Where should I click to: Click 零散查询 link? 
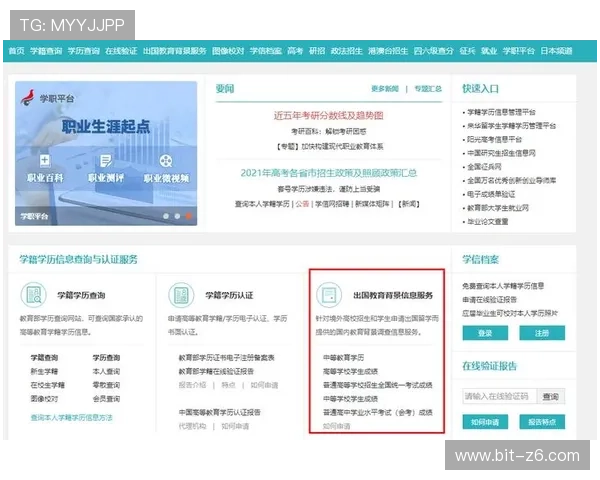click(x=106, y=385)
